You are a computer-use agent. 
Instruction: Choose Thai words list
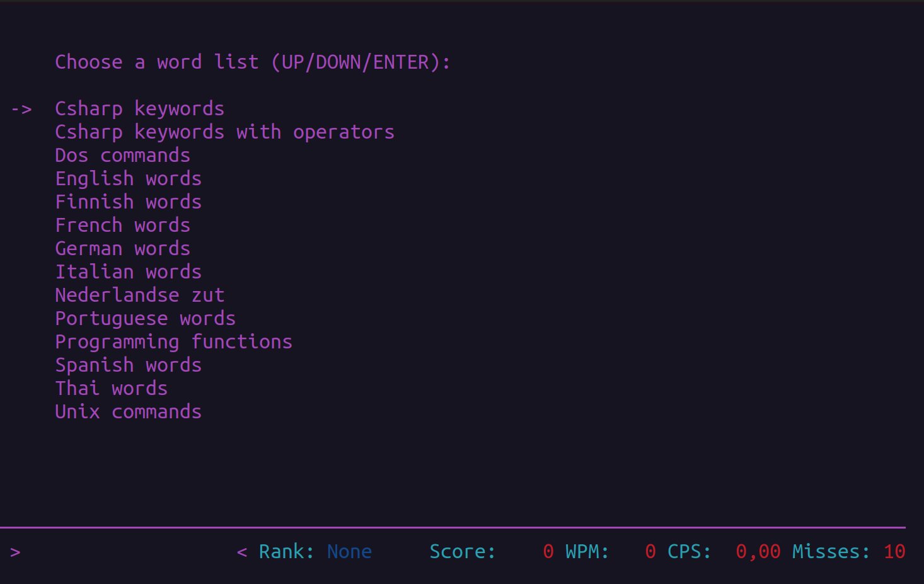[111, 389]
